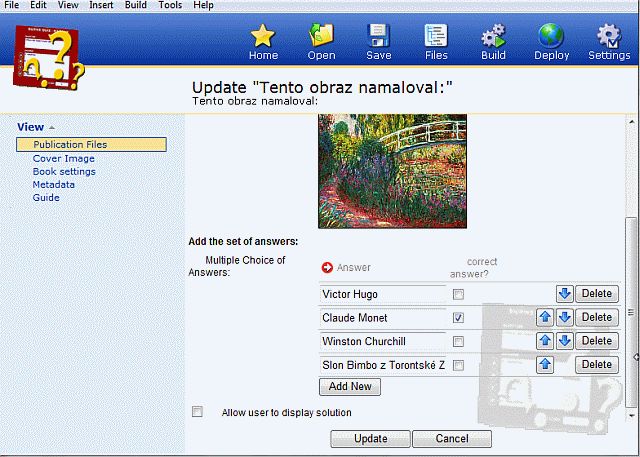Click the Home star icon
The image size is (640, 457).
point(263,36)
